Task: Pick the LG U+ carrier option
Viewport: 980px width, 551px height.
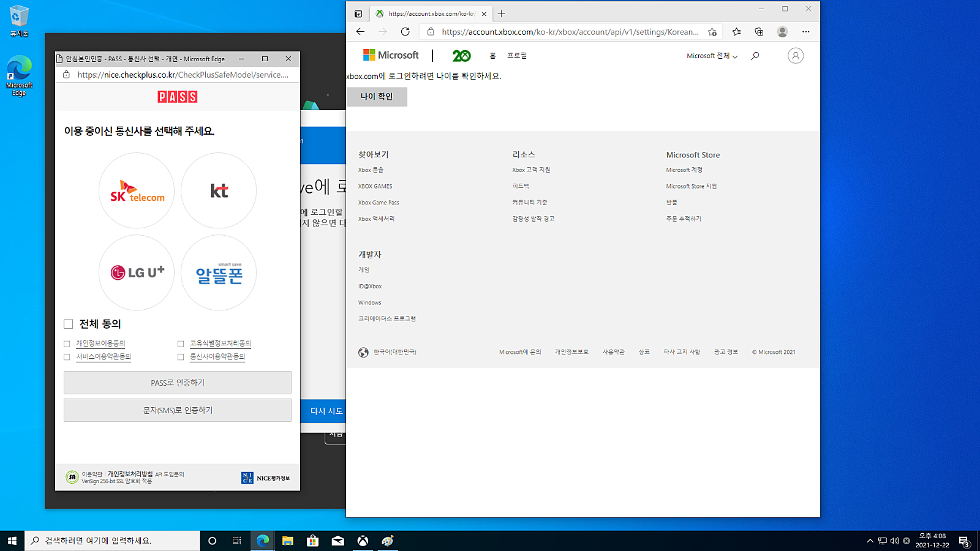Action: coord(137,272)
